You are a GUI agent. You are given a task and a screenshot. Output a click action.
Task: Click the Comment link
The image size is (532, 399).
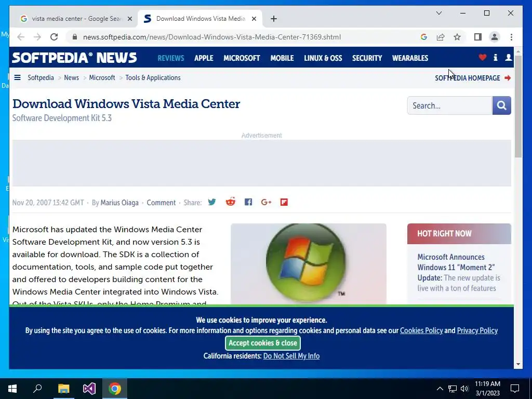pos(161,203)
